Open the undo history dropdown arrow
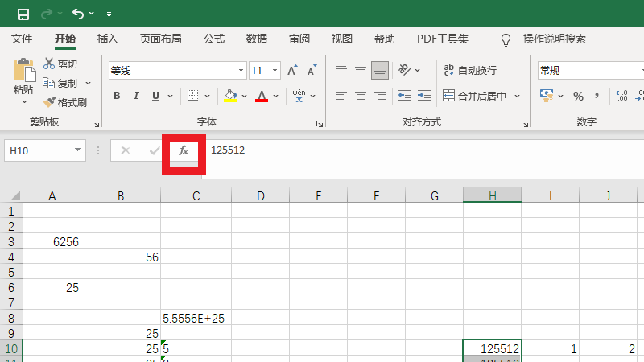Screen dimensions: 644x362 coord(92,14)
